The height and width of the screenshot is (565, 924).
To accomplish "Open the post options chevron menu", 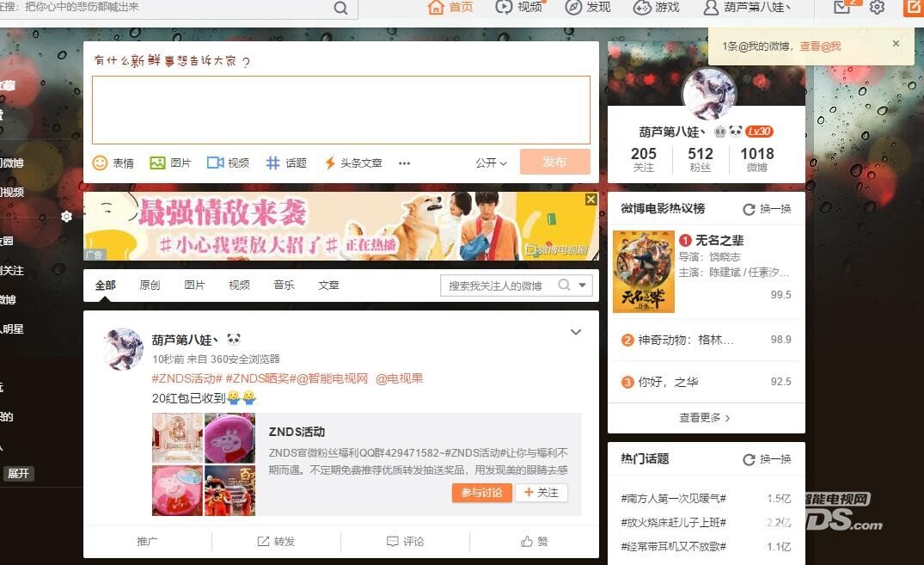I will point(576,332).
